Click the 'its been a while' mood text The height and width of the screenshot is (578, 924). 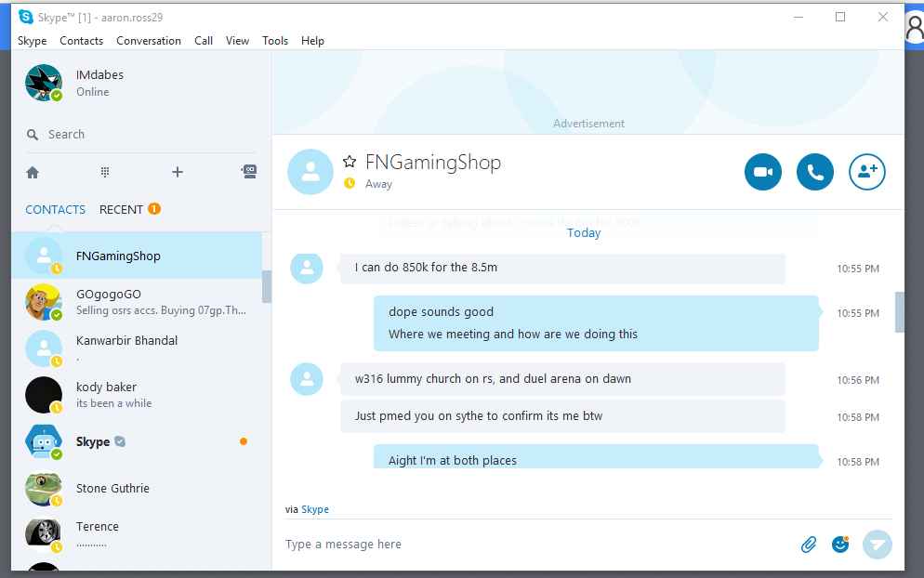pyautogui.click(x=113, y=403)
